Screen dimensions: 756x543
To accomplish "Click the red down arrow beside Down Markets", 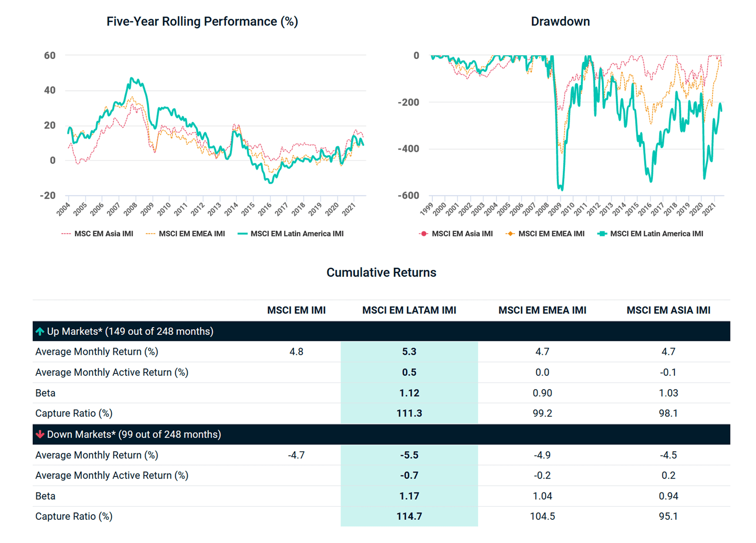I will click(x=40, y=434).
